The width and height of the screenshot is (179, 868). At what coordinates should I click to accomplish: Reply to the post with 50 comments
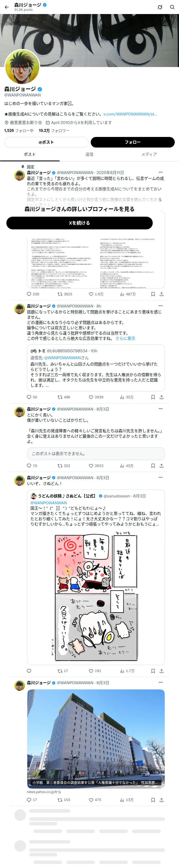(x=32, y=397)
